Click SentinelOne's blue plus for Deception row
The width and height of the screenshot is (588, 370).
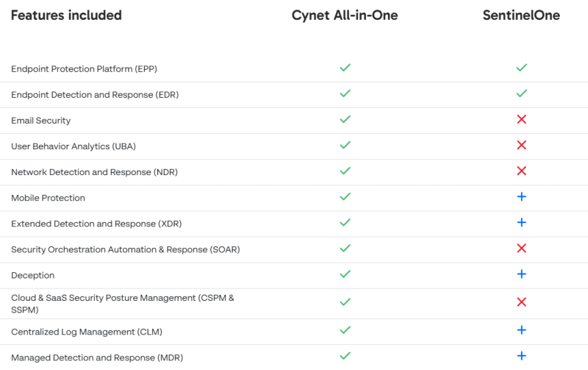tap(521, 274)
